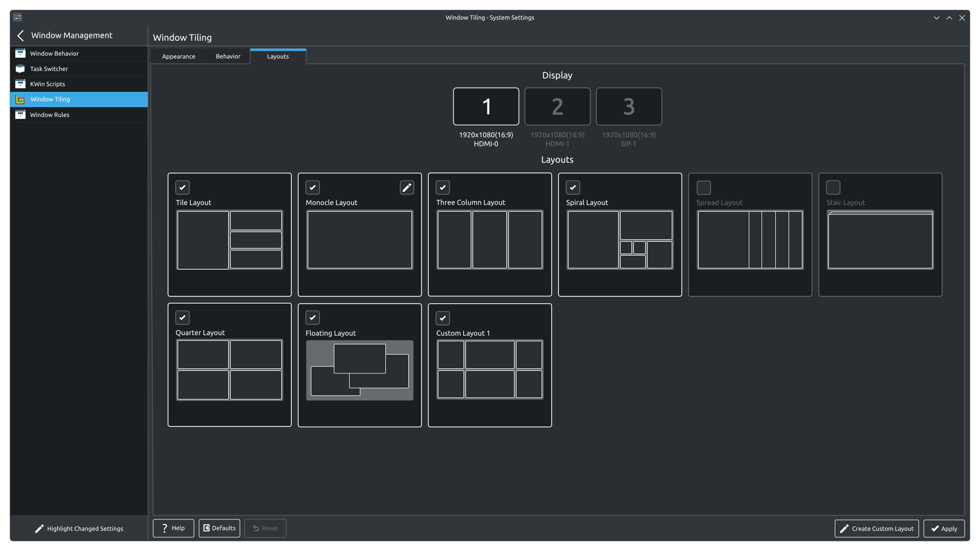This screenshot has width=980, height=551.
Task: Click the chevron at the top right titlebar
Action: pyautogui.click(x=936, y=17)
